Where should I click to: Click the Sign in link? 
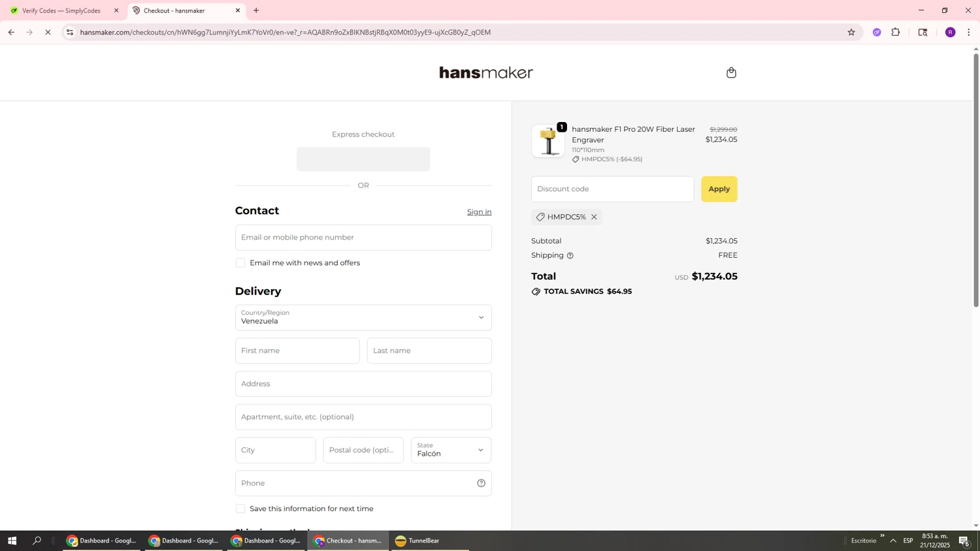(479, 212)
